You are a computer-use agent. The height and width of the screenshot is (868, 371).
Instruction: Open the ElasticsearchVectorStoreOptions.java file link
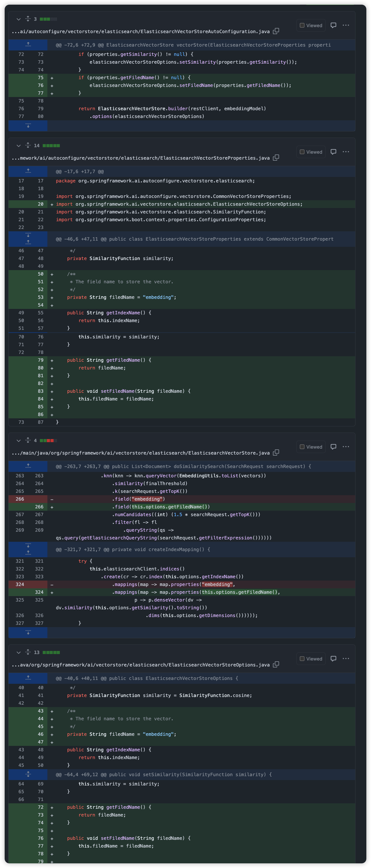(140, 665)
